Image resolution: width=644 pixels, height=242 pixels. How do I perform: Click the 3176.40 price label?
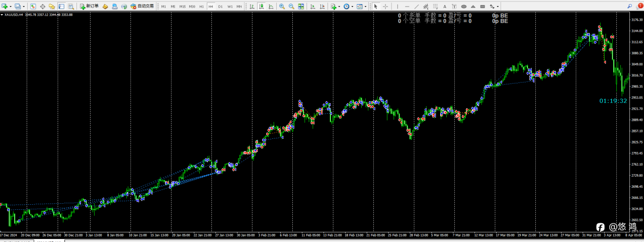pyautogui.click(x=637, y=20)
